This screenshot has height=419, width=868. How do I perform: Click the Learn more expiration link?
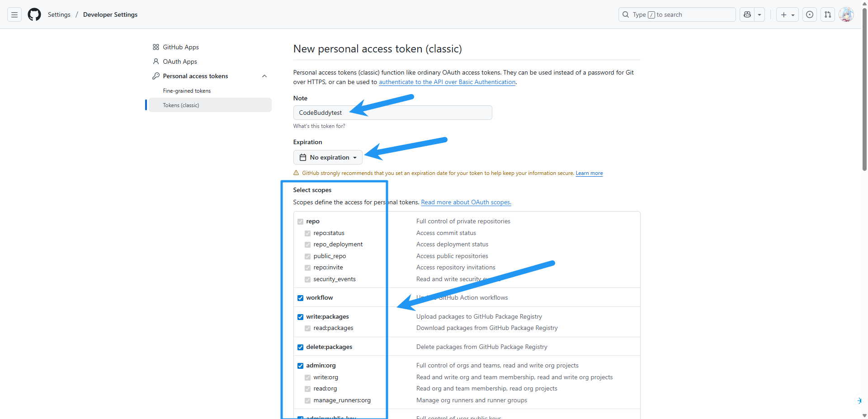coord(589,173)
